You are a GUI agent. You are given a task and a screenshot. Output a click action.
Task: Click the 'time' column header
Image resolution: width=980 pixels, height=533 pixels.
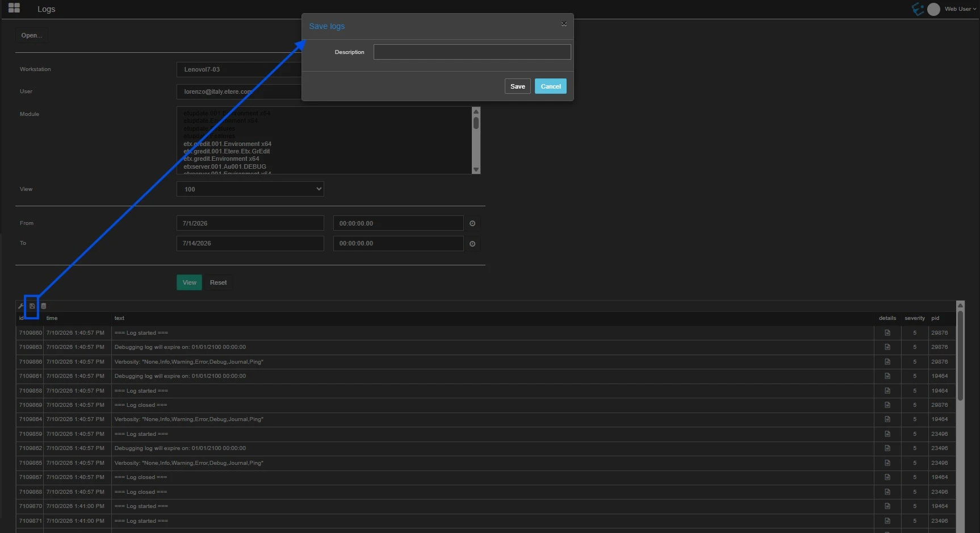point(52,318)
